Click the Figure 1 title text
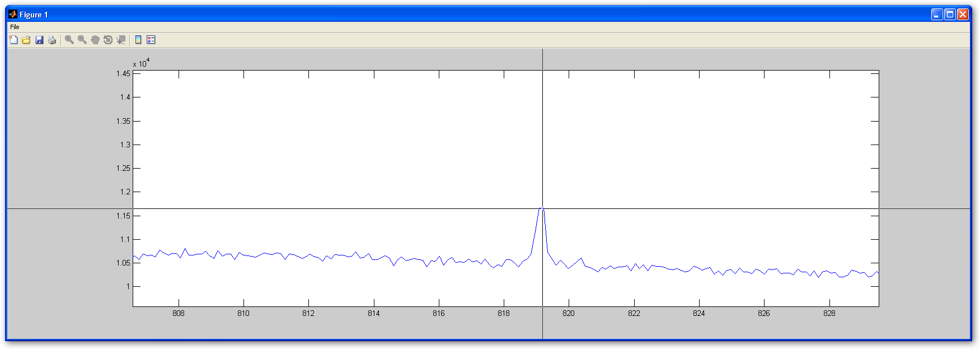This screenshot has width=980, height=349. click(x=34, y=15)
